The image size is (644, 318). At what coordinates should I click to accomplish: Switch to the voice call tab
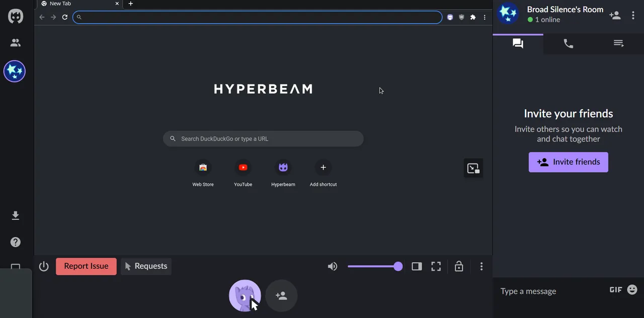569,44
